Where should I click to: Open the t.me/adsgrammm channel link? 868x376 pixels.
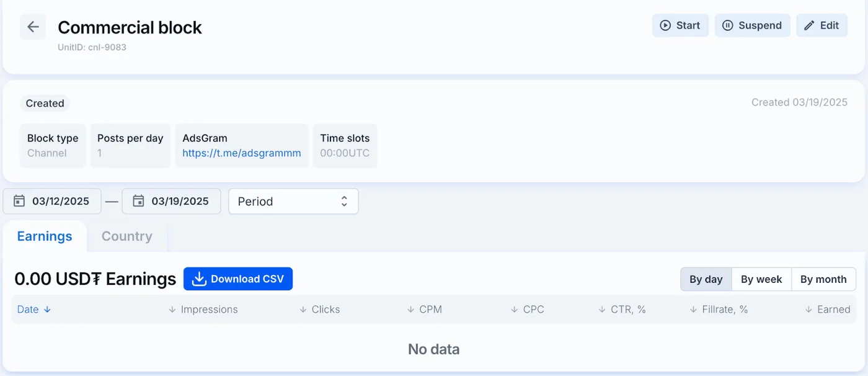(x=242, y=153)
